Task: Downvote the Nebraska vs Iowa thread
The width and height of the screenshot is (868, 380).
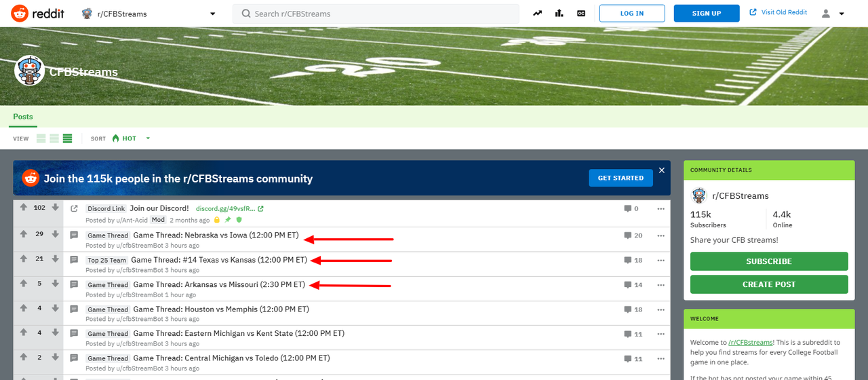Action: [55, 234]
